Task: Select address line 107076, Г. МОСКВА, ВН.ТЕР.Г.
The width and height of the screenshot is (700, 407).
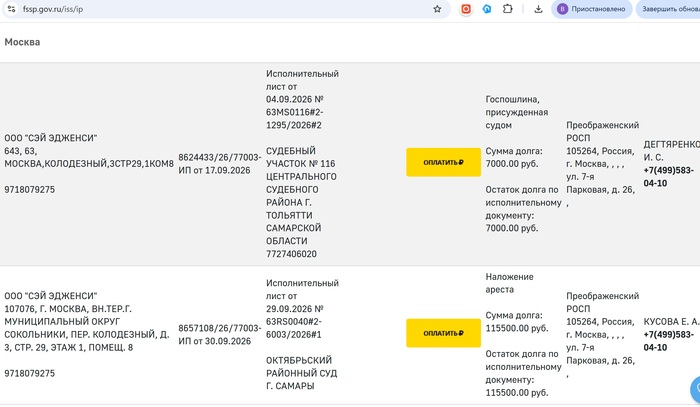Action: [x=68, y=309]
